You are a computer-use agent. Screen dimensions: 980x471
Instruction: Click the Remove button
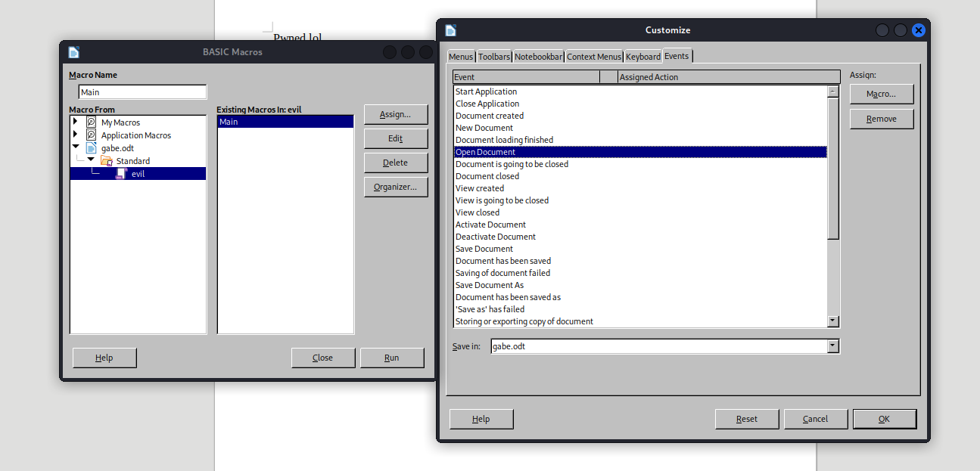[x=882, y=119]
